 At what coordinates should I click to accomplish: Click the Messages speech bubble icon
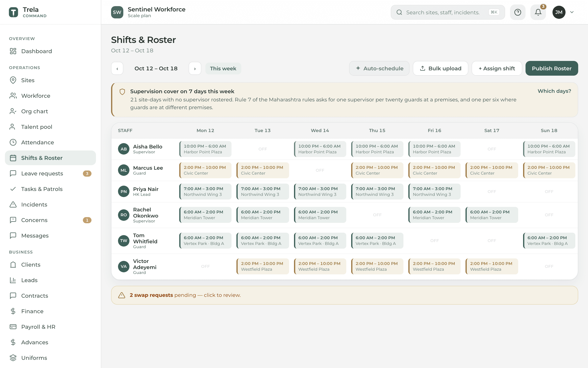click(x=13, y=236)
